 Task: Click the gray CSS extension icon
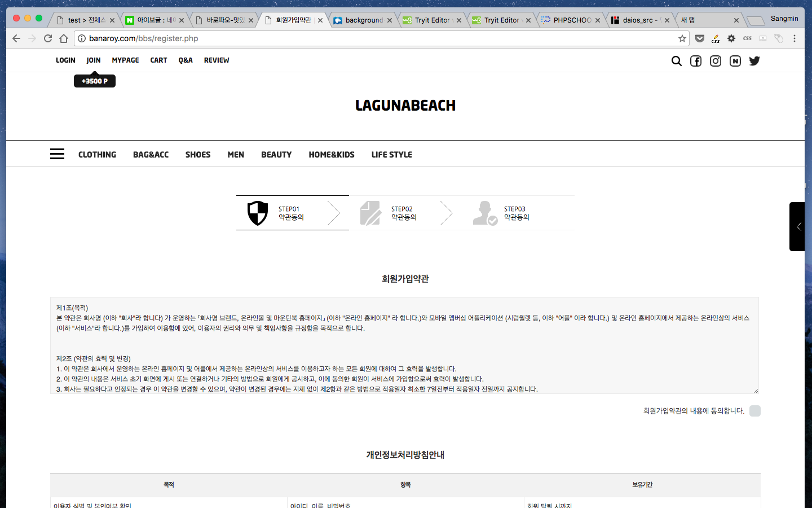pyautogui.click(x=747, y=38)
